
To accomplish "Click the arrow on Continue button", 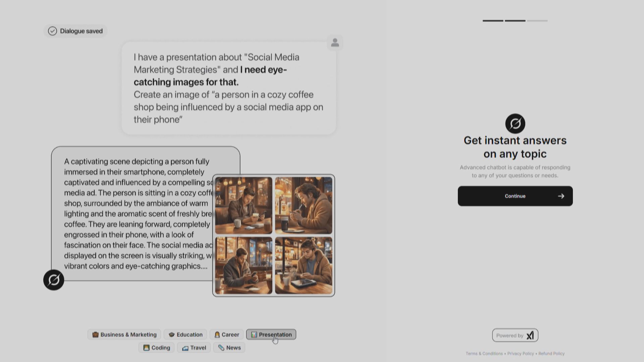I will click(x=561, y=196).
